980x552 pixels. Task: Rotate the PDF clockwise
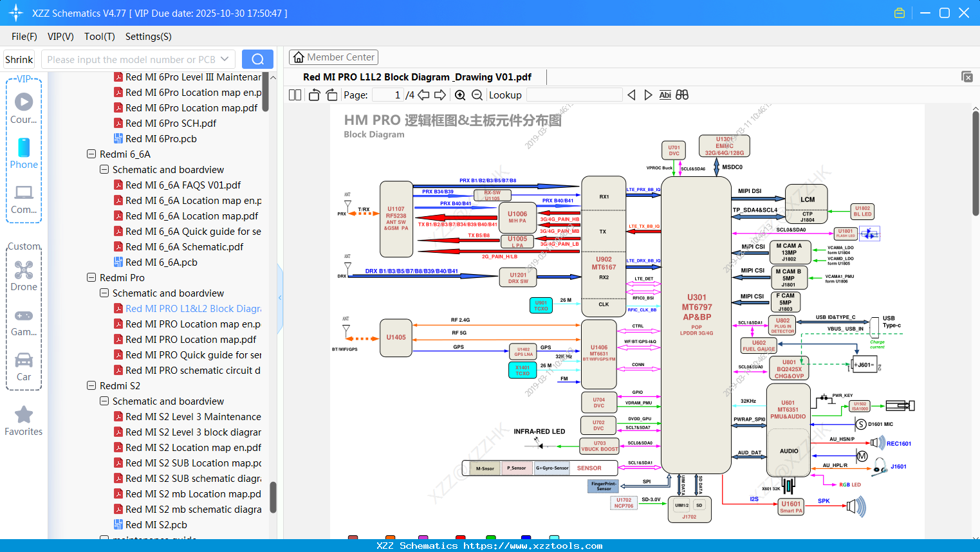click(x=332, y=95)
